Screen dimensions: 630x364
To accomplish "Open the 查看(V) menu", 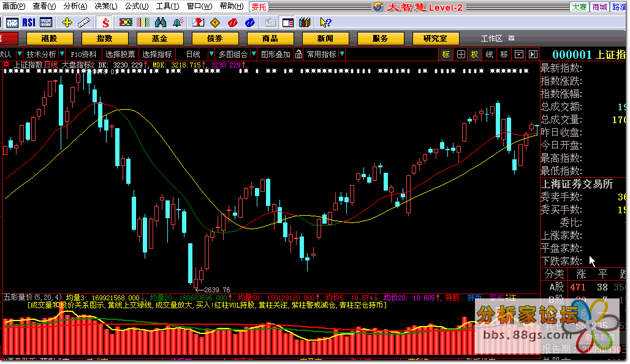I will pos(44,6).
